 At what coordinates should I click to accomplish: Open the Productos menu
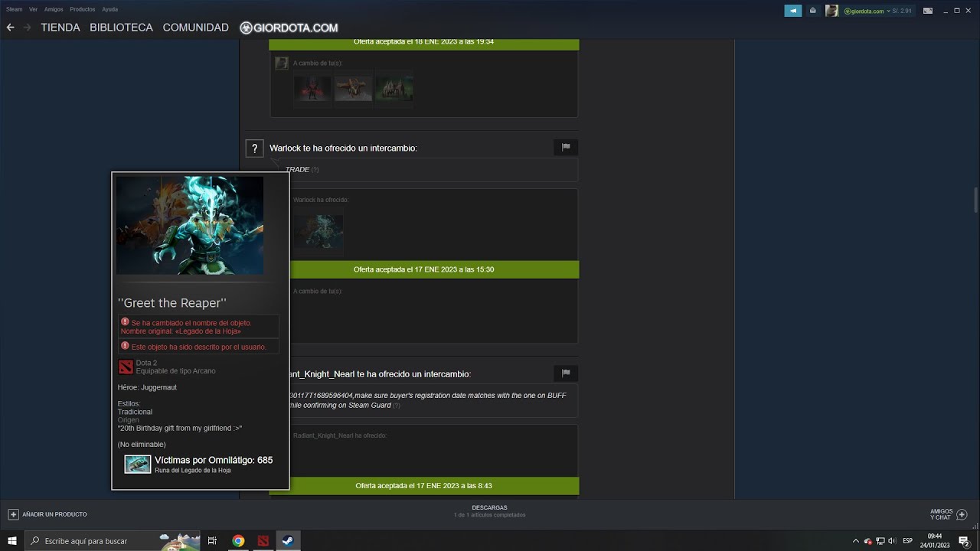point(83,9)
